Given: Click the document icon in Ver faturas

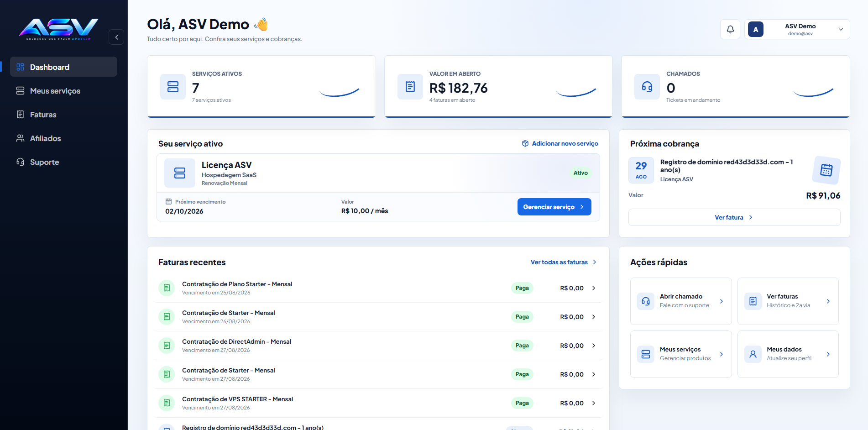Looking at the screenshot, I should [753, 301].
